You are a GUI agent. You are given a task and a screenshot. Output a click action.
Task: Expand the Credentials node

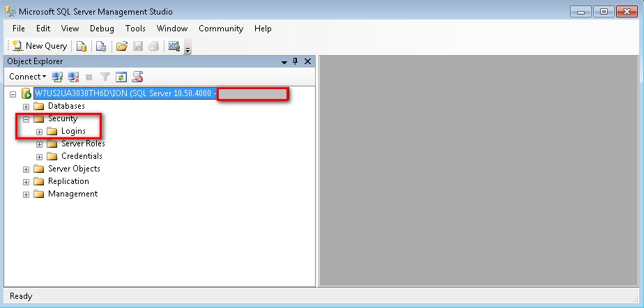[39, 157]
